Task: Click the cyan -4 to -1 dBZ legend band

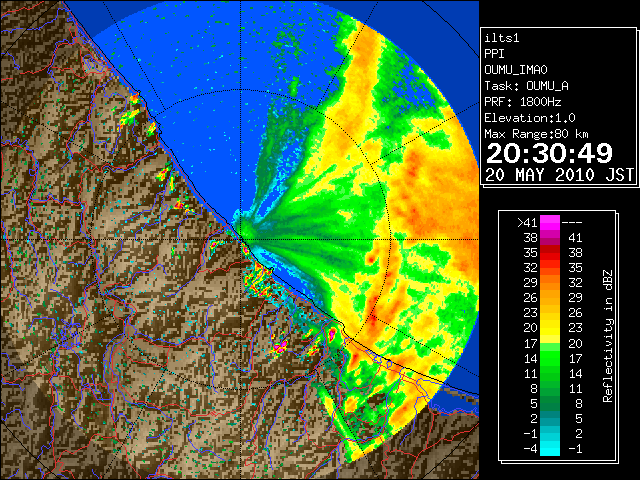Action: tap(550, 448)
